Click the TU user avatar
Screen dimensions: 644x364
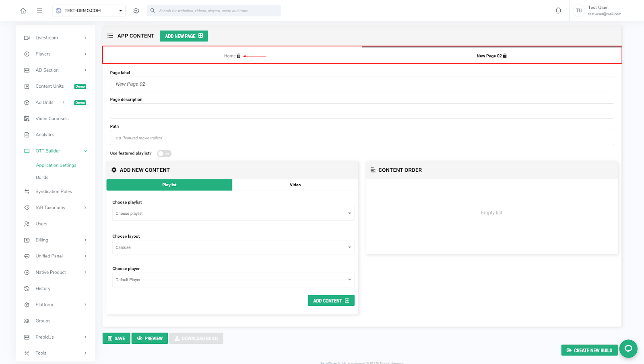[x=579, y=11]
